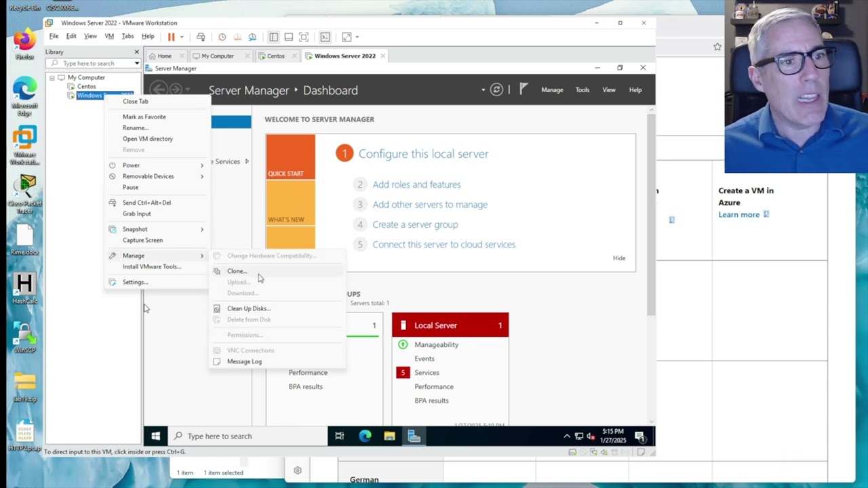Click the full screen mode toolbar icon
Viewport: 868px width, 488px height.
pos(304,37)
